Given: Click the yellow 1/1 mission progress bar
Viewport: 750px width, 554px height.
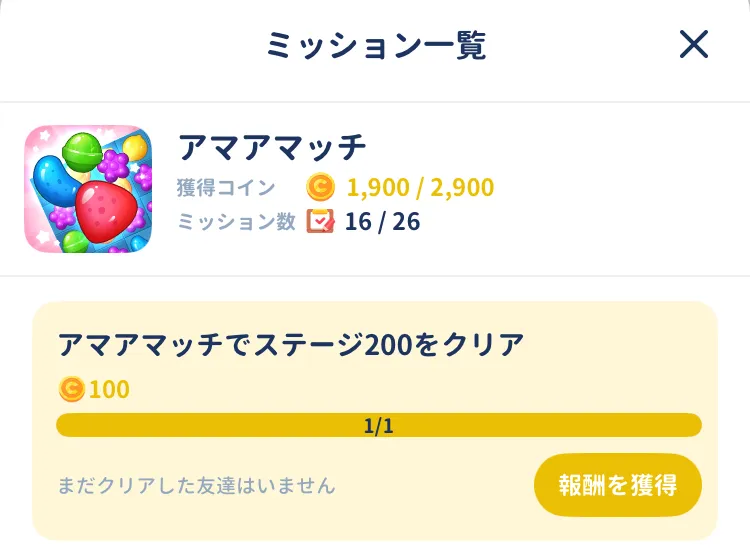Looking at the screenshot, I should (x=379, y=426).
